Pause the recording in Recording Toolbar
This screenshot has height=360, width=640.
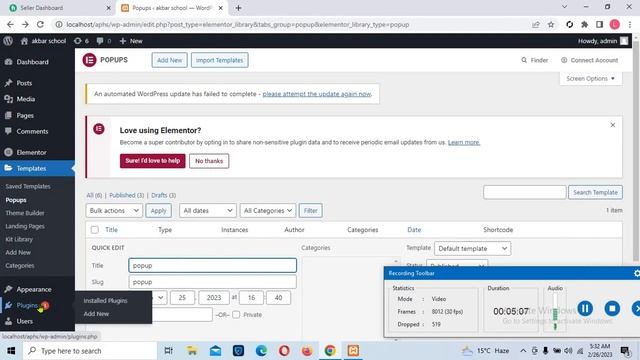585,308
